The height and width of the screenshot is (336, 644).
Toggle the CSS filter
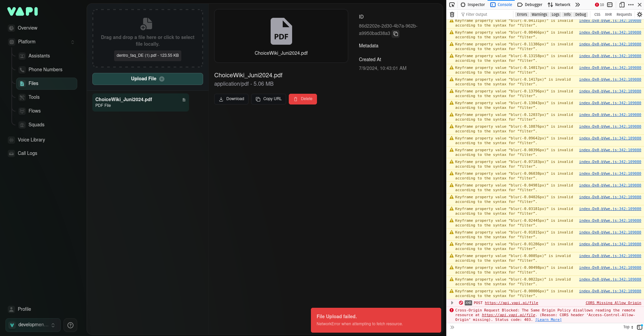tap(597, 14)
